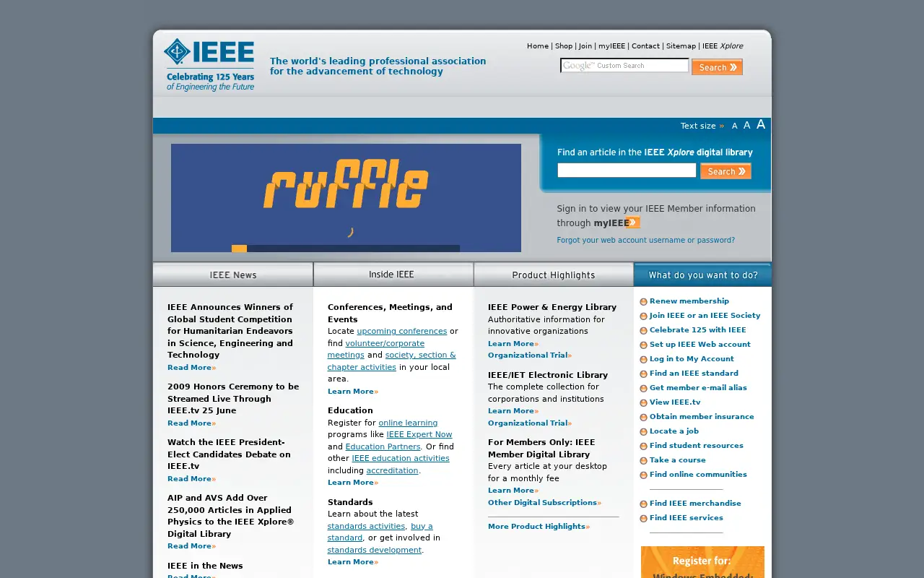Select the medium text size A

point(747,125)
